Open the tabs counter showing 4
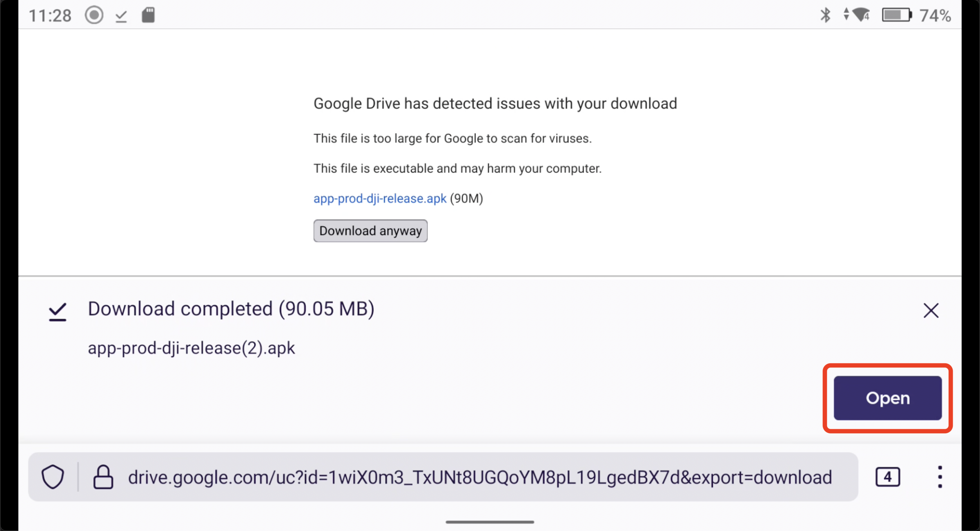Viewport: 980px width, 531px height. point(888,477)
